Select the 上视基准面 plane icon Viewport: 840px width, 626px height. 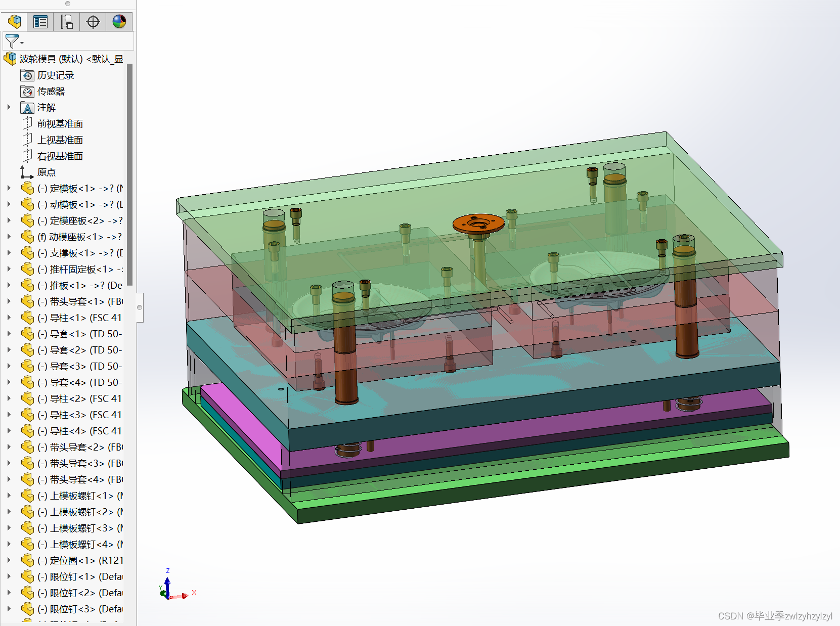click(27, 140)
